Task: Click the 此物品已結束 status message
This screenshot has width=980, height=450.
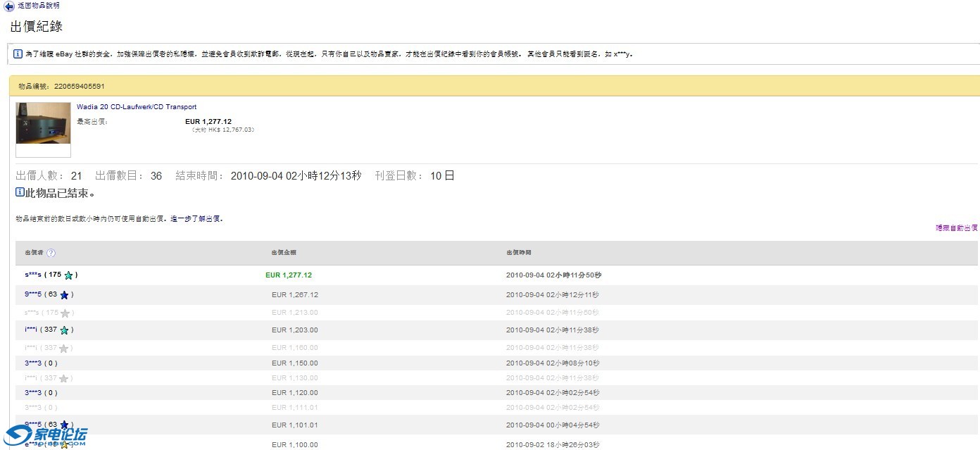Action: click(60, 193)
